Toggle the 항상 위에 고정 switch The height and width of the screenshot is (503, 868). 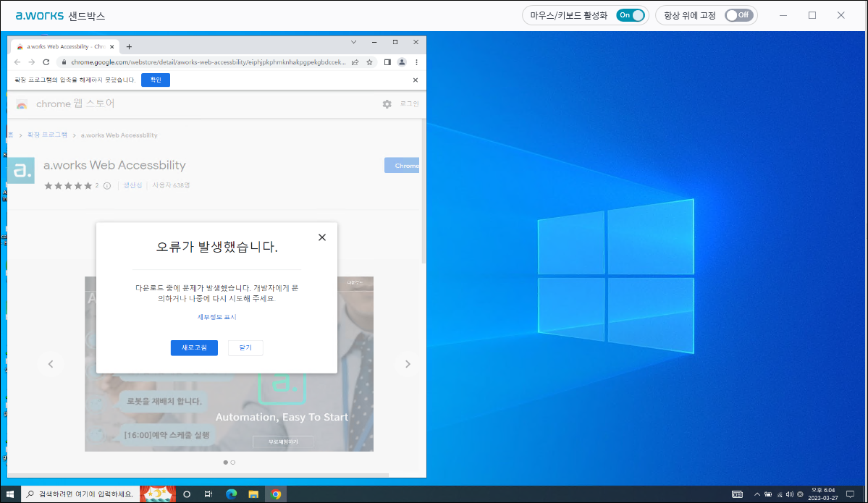coord(739,15)
